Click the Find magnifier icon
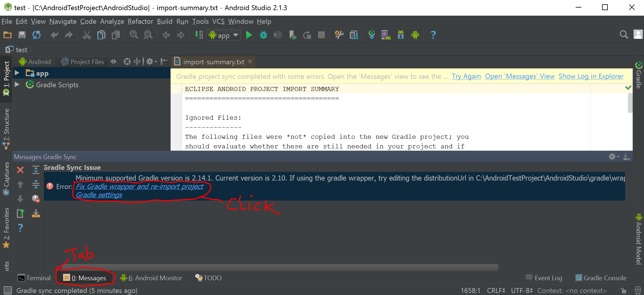 pos(134,35)
